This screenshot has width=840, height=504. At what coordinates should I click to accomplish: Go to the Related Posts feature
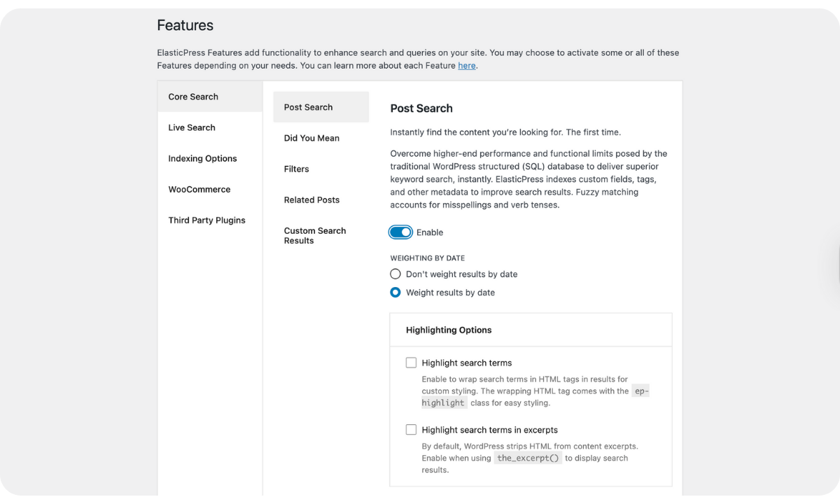coord(311,199)
